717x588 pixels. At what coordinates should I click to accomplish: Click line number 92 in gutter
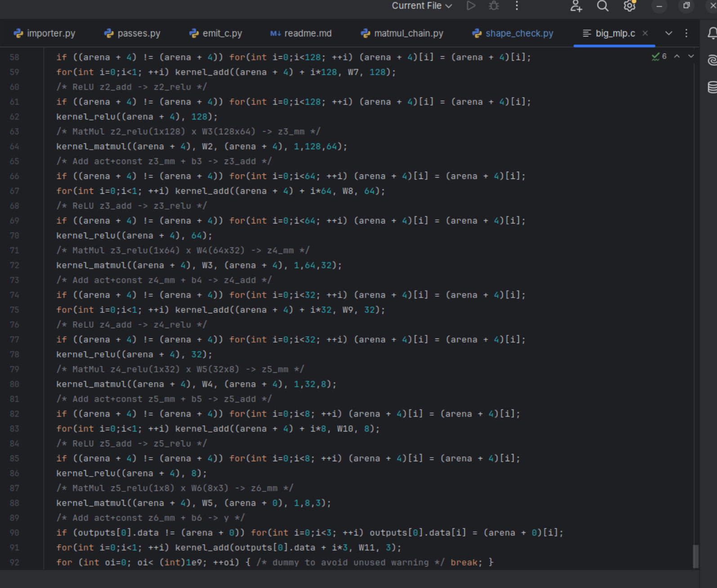pos(14,562)
